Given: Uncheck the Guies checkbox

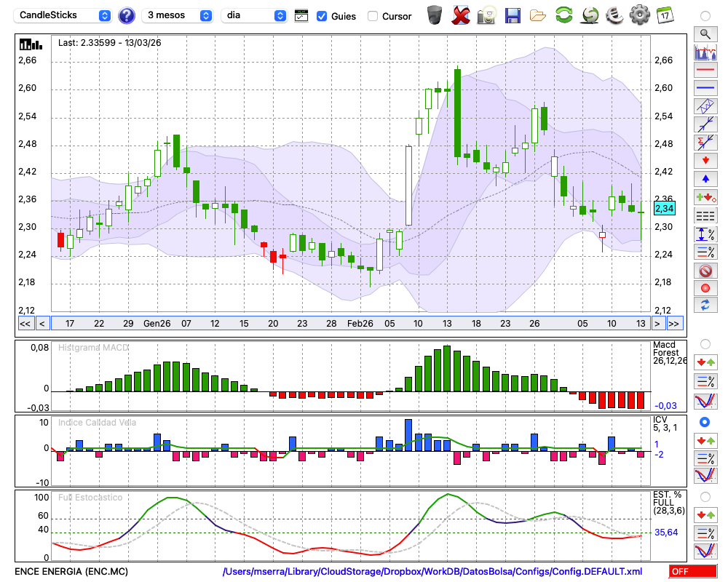Looking at the screenshot, I should [x=322, y=16].
